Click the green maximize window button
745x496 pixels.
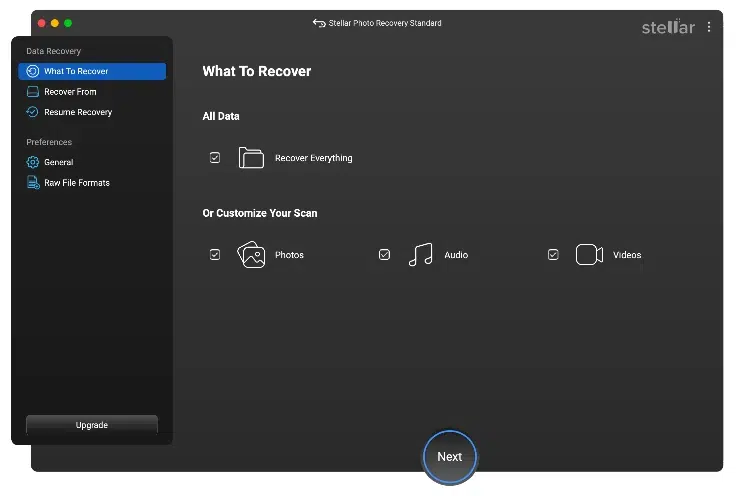[68, 22]
